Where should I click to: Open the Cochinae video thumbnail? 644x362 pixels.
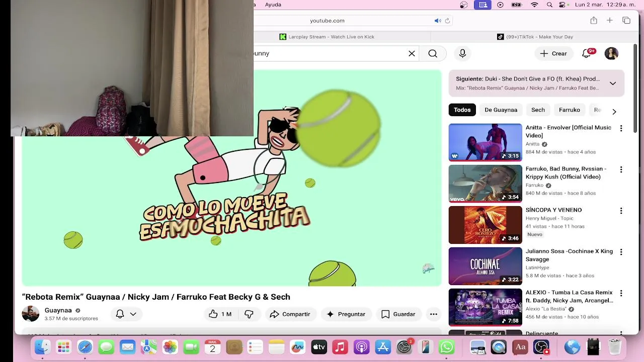pyautogui.click(x=486, y=266)
